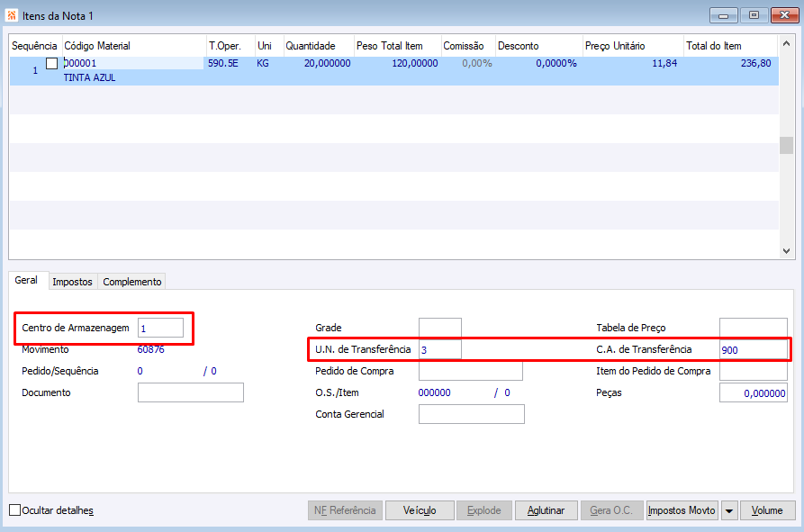Click the grid vertical scrollbar thumb
This screenshot has width=804, height=532.
click(786, 145)
